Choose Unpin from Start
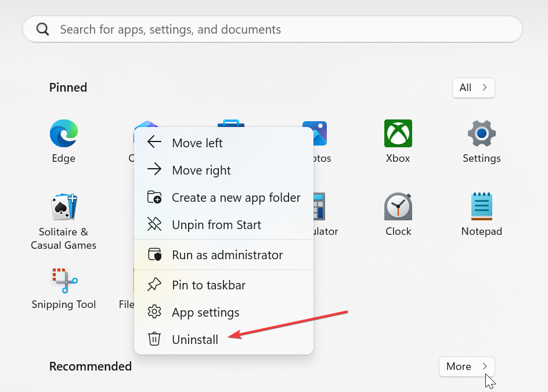 pyautogui.click(x=216, y=225)
